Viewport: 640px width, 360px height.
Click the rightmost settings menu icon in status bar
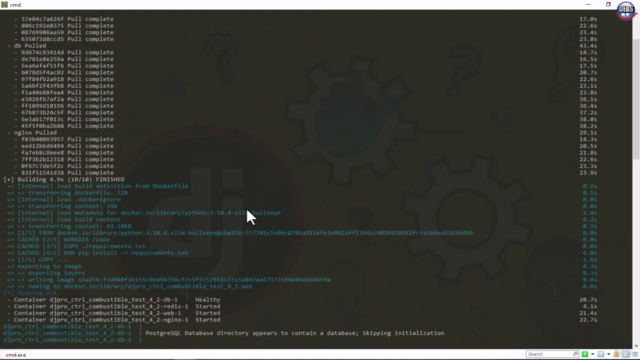(635, 354)
